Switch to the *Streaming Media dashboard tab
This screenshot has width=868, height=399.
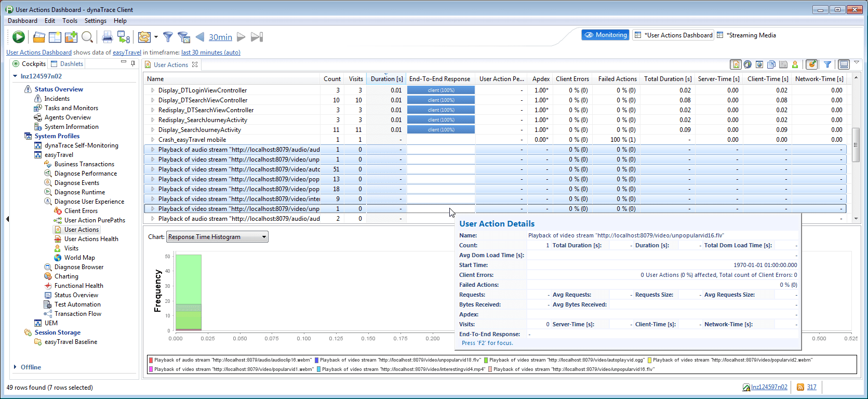coord(746,35)
